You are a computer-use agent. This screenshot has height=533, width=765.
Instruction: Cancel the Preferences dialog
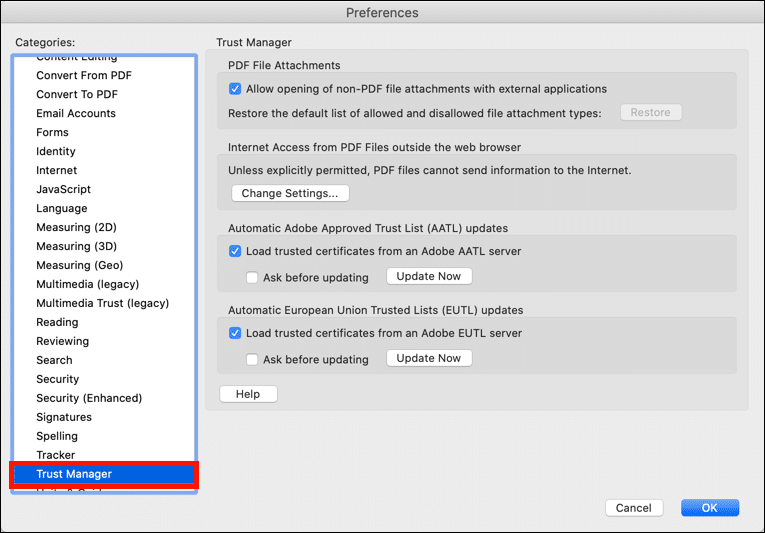tap(633, 508)
